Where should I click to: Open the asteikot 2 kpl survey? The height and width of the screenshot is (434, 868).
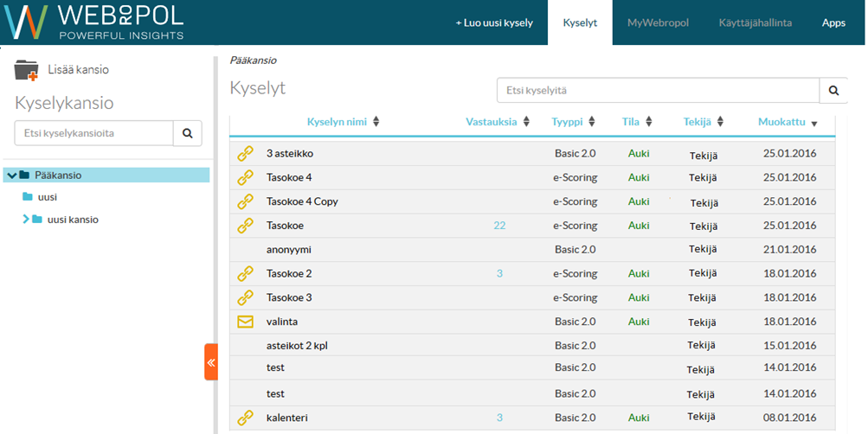[x=299, y=346]
